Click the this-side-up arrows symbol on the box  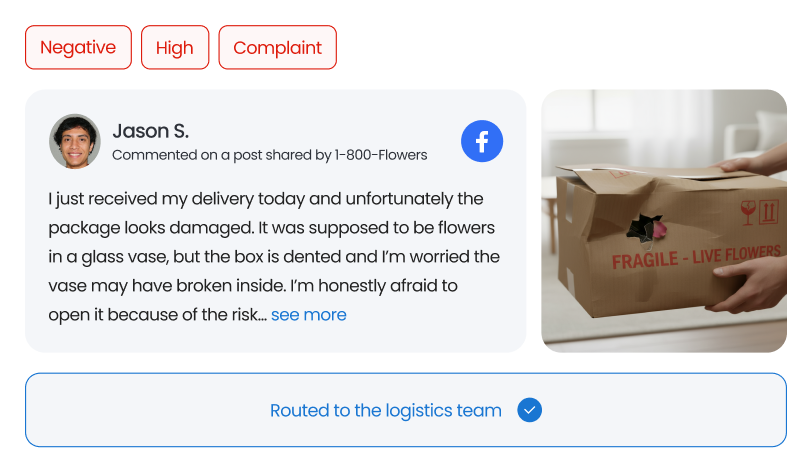coord(769,212)
